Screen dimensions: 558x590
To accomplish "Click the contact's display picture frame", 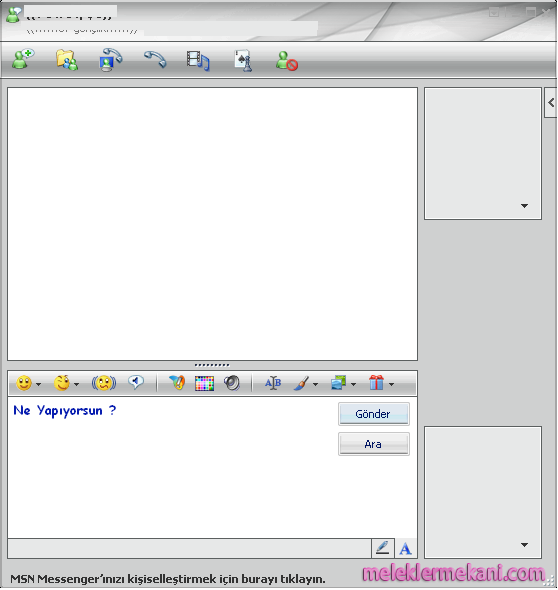I will (483, 154).
